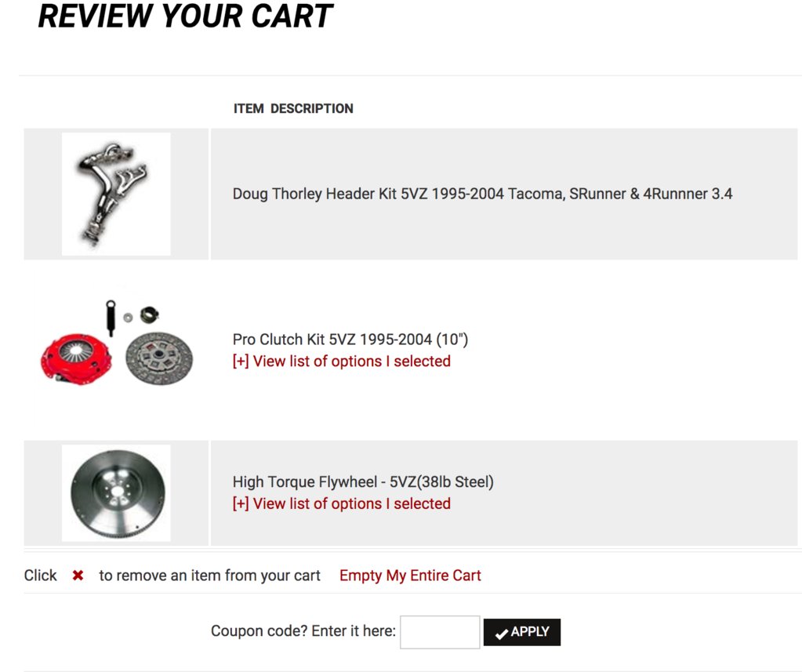Viewport: 802px width, 672px height.
Task: Click the ITEM DESCRIPTION column header
Action: 293,108
